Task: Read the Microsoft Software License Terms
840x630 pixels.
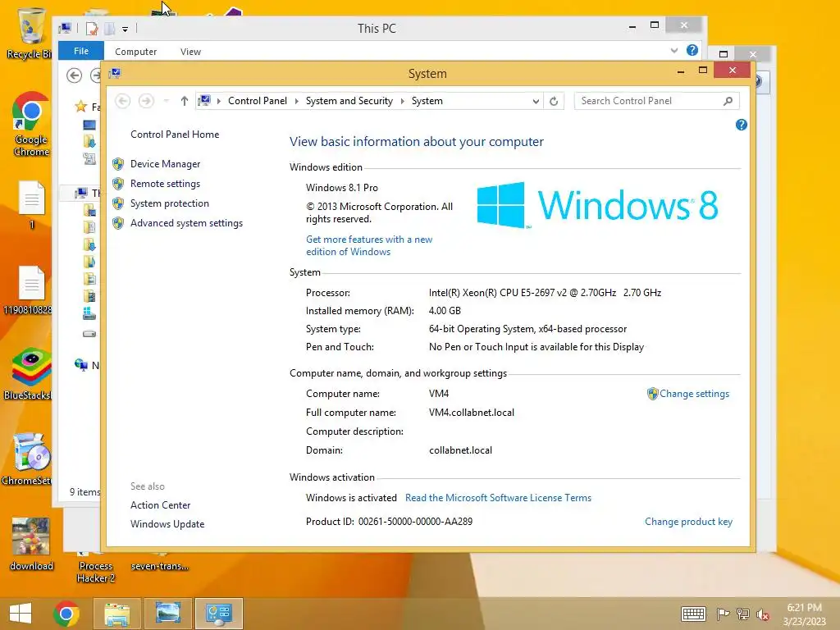Action: click(x=498, y=498)
